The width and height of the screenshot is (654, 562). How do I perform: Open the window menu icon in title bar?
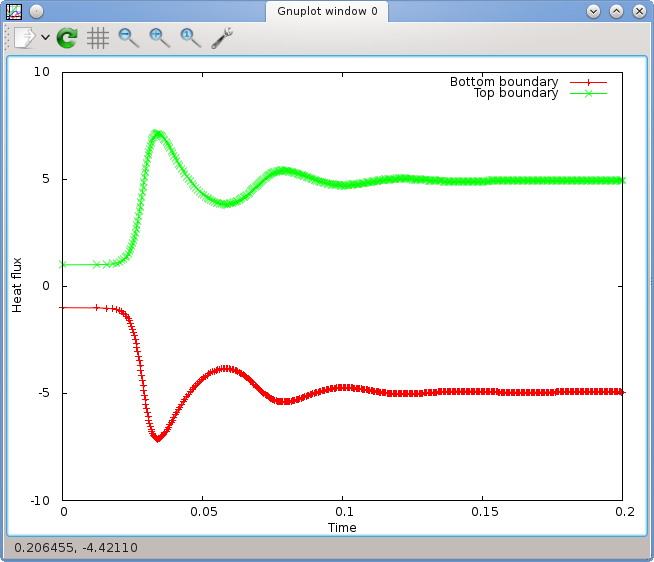pos(14,12)
